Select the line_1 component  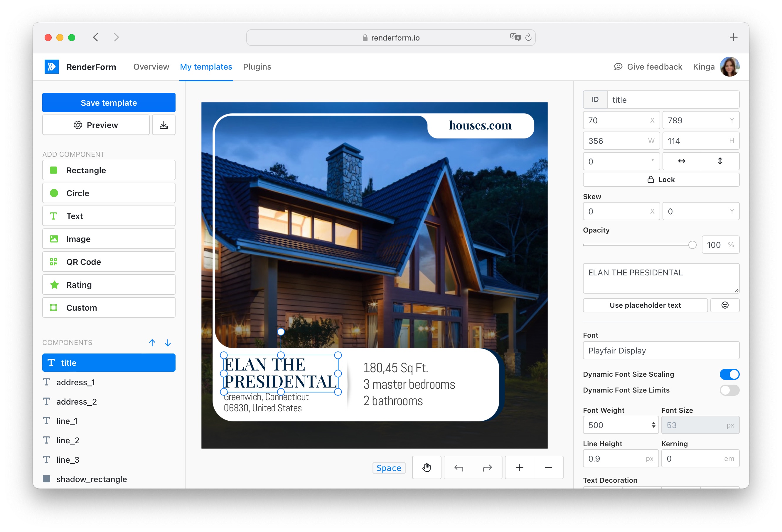pos(109,421)
